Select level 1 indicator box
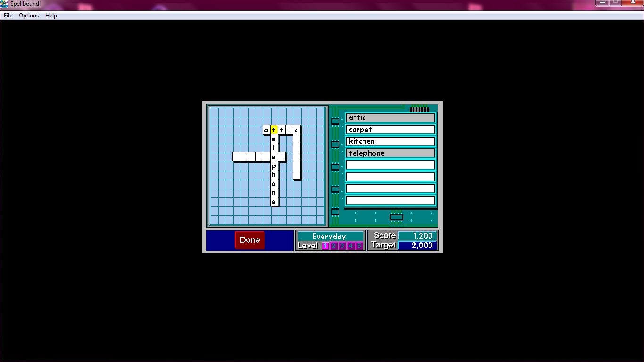The image size is (644, 362). point(325,246)
